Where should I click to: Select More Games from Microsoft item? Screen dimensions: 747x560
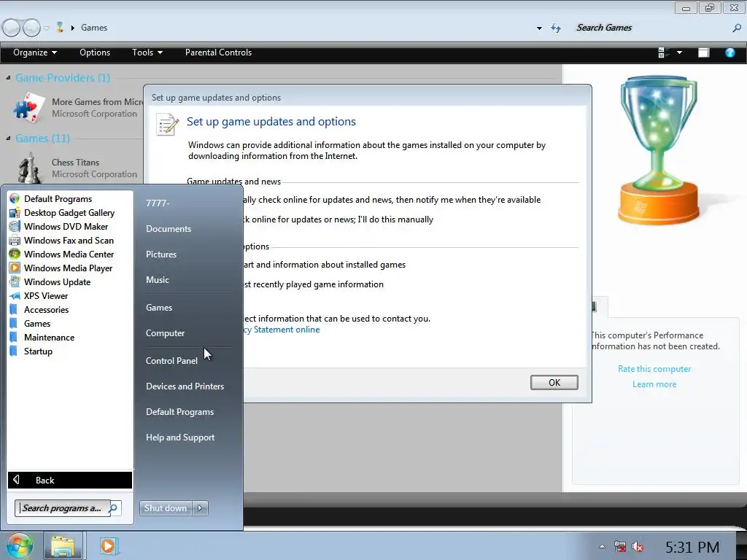[x=77, y=108]
